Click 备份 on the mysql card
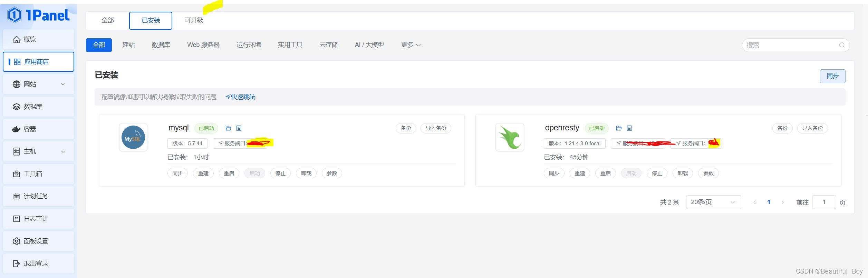Screen dimensions: 868x278 [x=406, y=128]
